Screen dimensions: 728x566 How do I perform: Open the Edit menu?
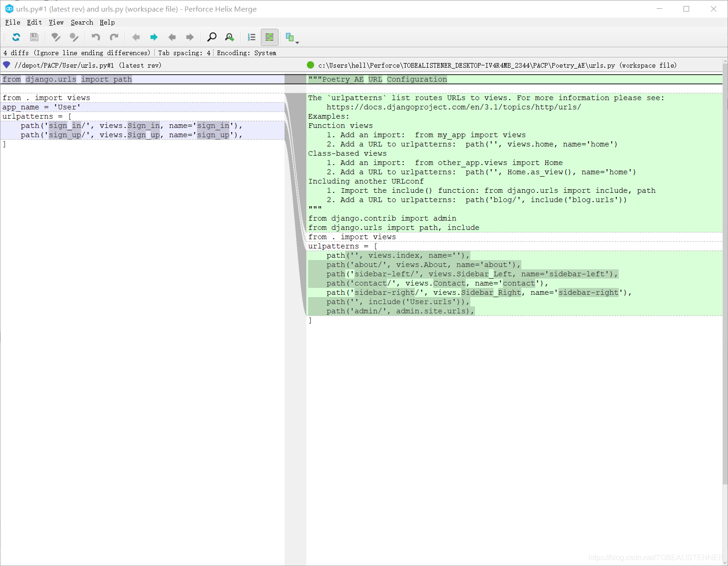pos(34,22)
